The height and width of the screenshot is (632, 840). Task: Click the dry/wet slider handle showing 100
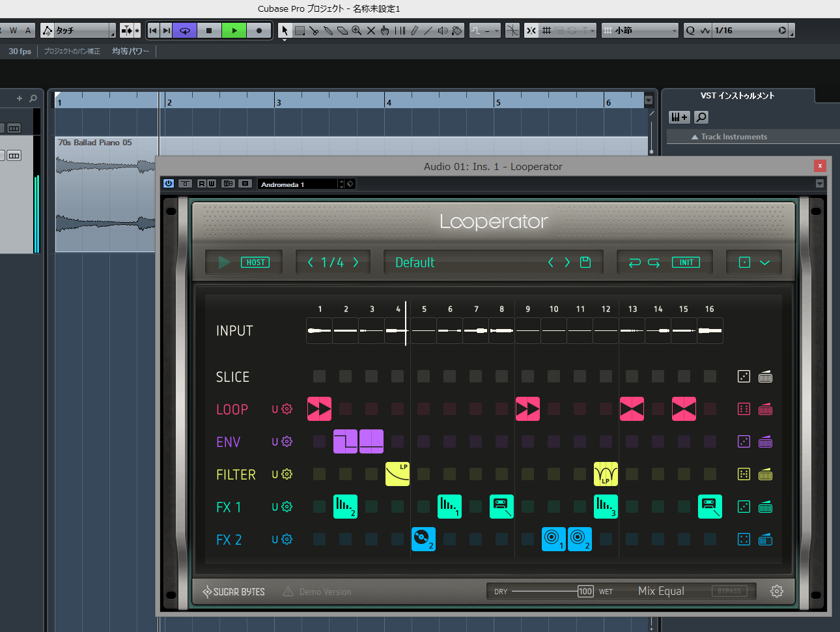(585, 592)
